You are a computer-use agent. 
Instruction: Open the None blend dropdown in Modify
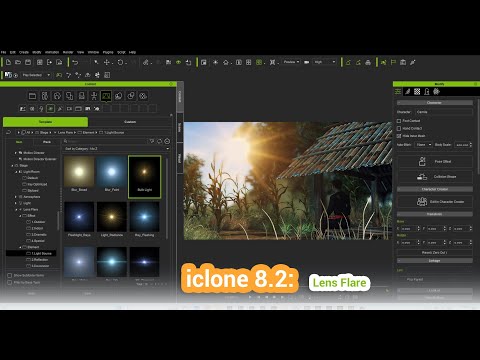coord(424,145)
